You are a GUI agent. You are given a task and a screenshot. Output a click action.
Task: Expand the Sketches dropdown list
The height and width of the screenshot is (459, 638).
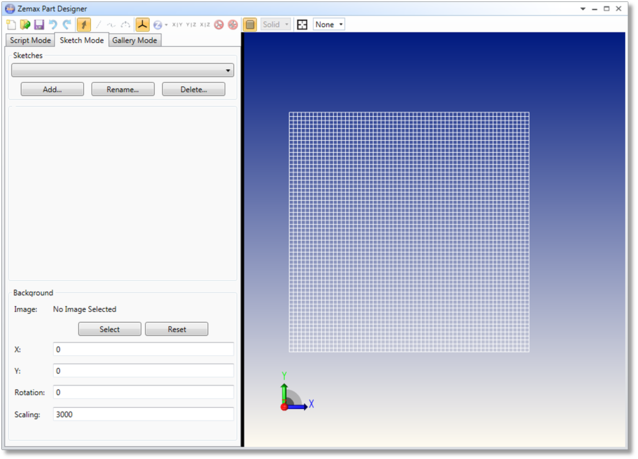[x=122, y=70]
